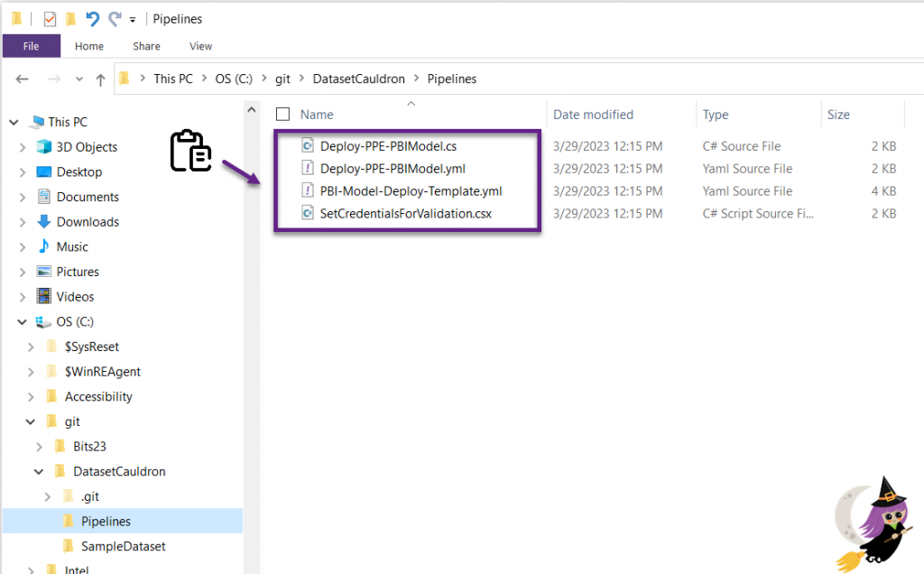Open the recent locations dropdown
Viewport: 924px width, 574px height.
[x=79, y=79]
